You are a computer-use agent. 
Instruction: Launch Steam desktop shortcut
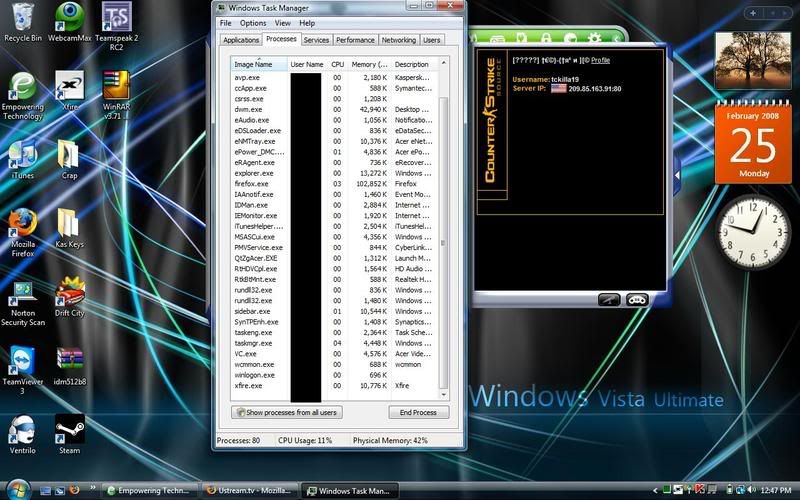(x=69, y=435)
